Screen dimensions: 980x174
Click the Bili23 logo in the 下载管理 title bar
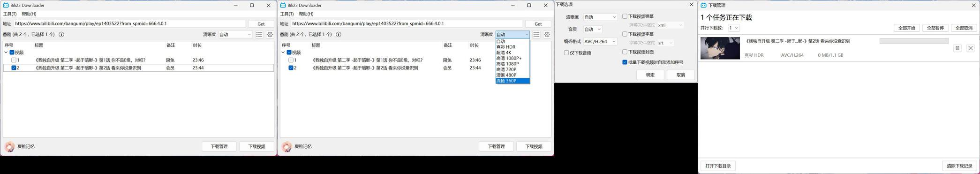pos(703,5)
